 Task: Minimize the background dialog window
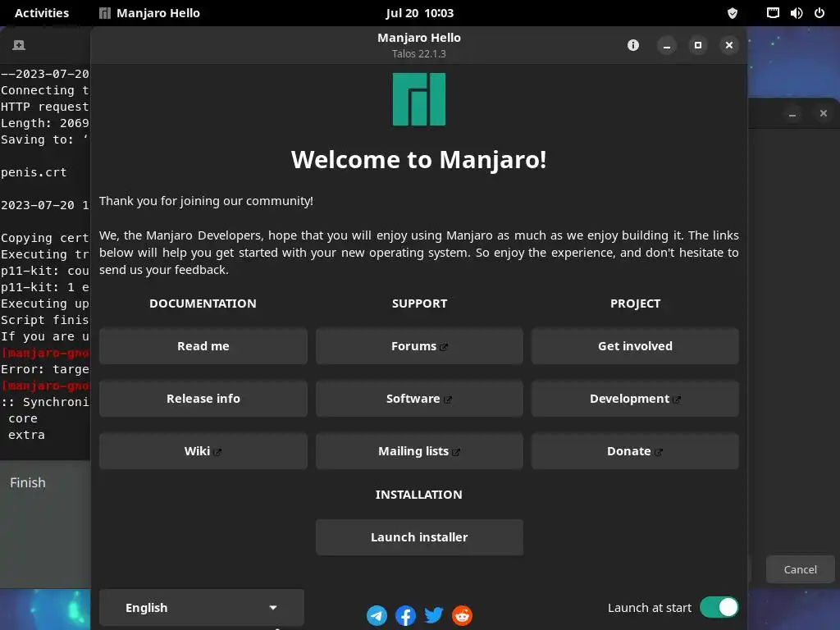[x=792, y=113]
